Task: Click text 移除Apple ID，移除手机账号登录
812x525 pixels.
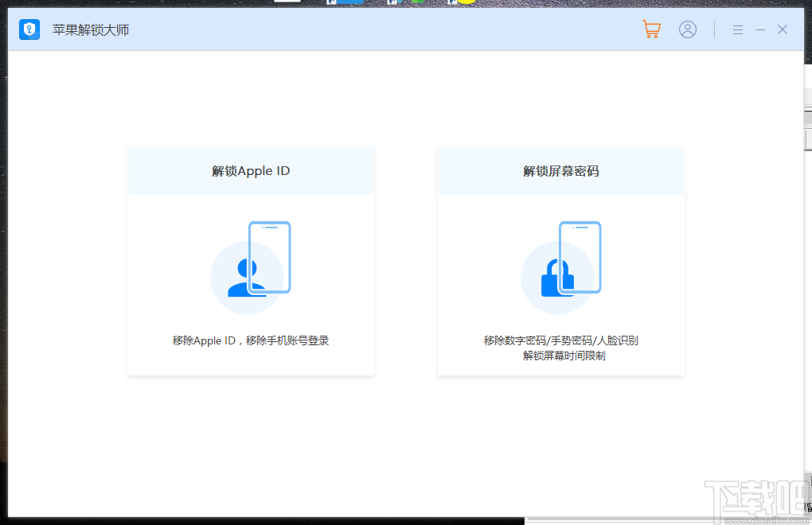Action: (251, 341)
